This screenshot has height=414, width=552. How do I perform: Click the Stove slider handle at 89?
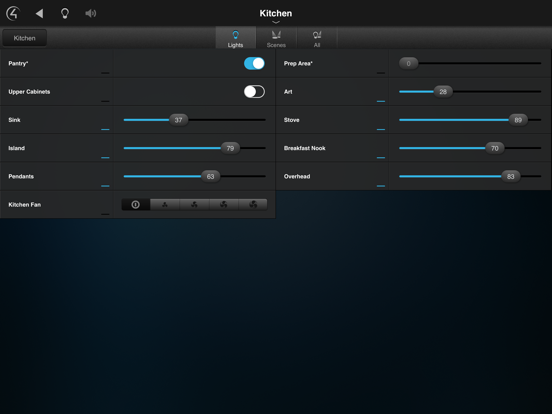point(518,120)
